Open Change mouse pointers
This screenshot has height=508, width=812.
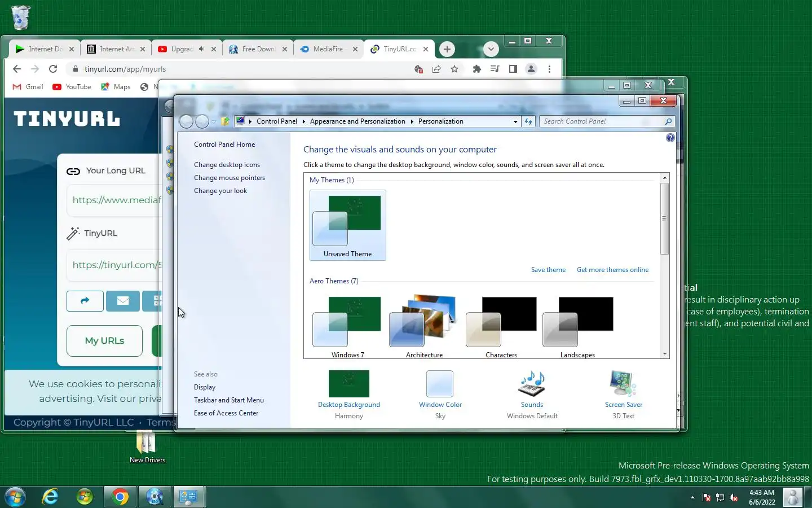[x=230, y=178]
